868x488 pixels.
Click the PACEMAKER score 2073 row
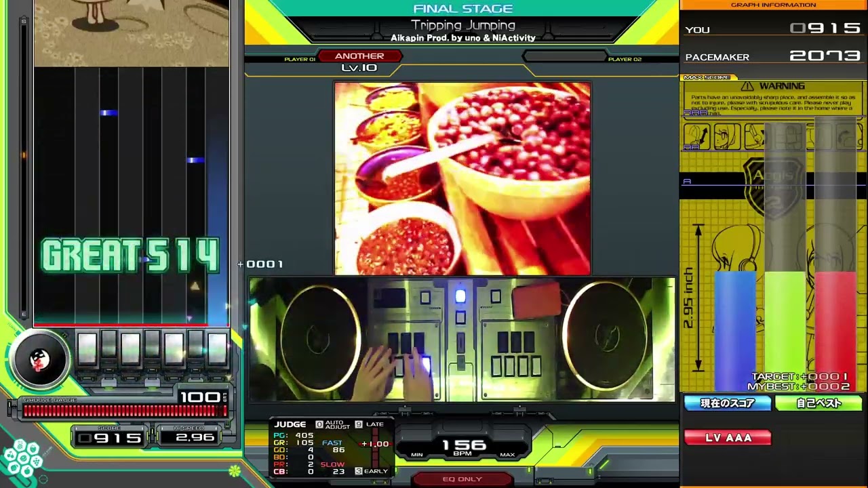pyautogui.click(x=773, y=56)
